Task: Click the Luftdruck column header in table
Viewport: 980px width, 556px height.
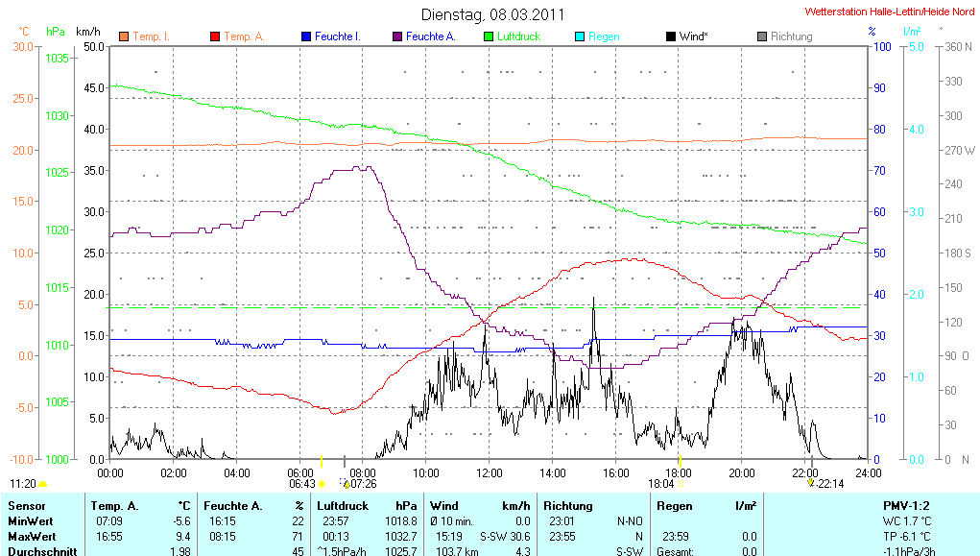Action: click(x=343, y=505)
